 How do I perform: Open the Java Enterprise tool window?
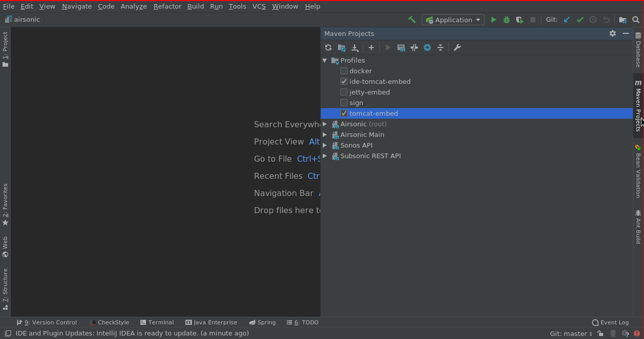(x=211, y=322)
